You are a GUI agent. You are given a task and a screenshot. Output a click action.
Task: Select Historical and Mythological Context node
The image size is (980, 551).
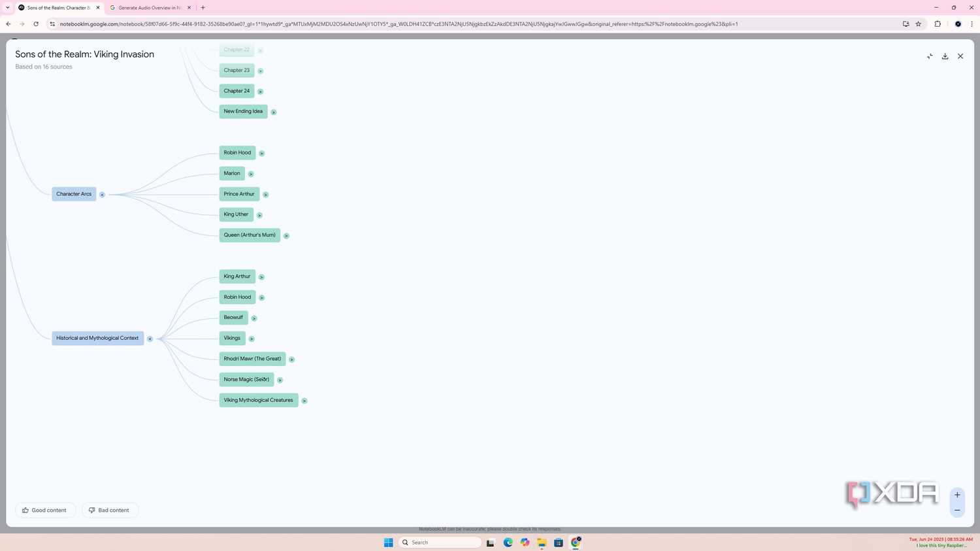(x=97, y=338)
